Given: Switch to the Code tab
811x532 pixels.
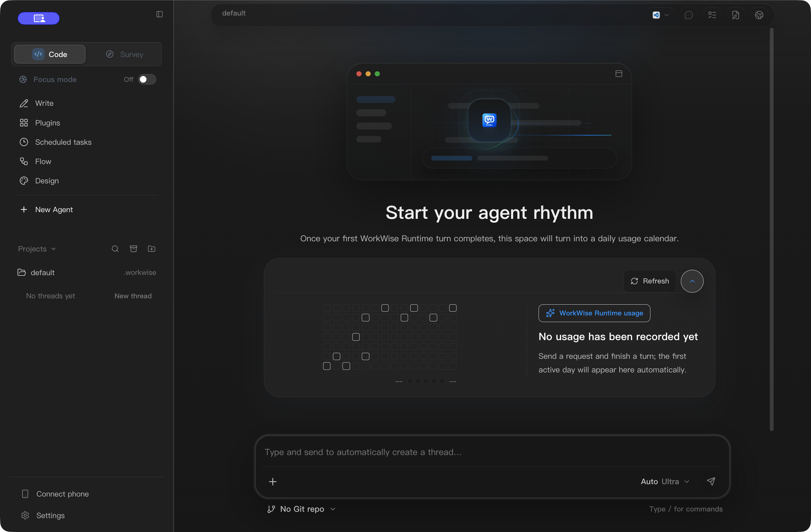Looking at the screenshot, I should 50,54.
